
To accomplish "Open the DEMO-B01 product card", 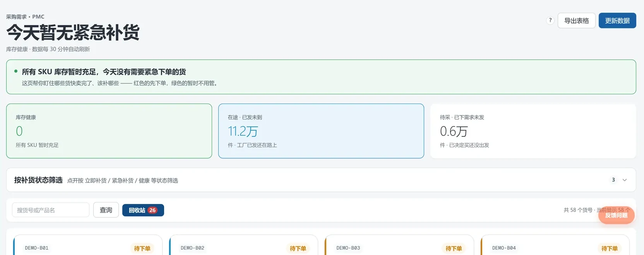I will (x=88, y=245).
